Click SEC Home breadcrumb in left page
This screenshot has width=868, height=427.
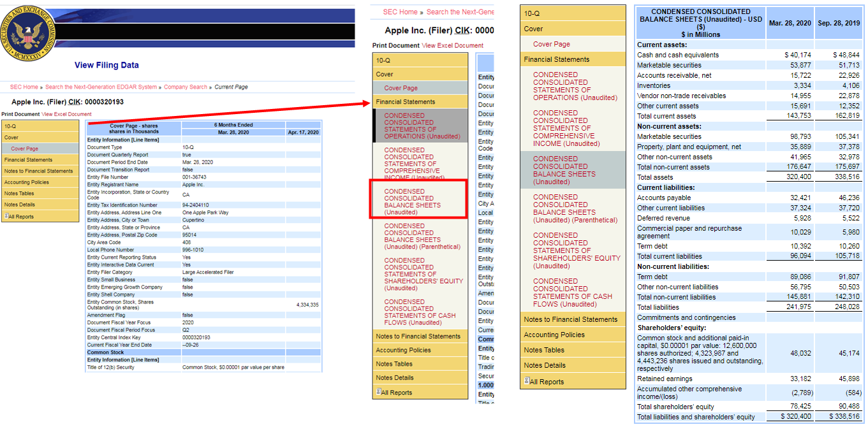[x=24, y=87]
